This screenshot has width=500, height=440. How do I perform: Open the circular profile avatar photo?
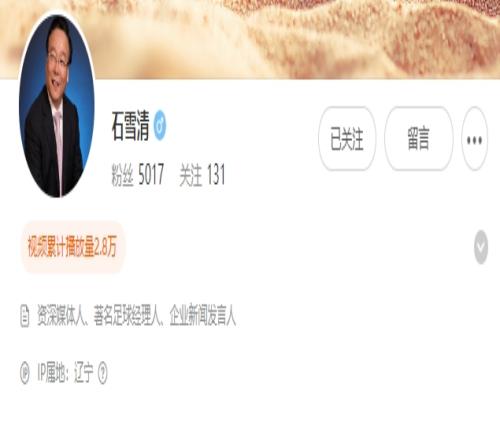(x=57, y=105)
